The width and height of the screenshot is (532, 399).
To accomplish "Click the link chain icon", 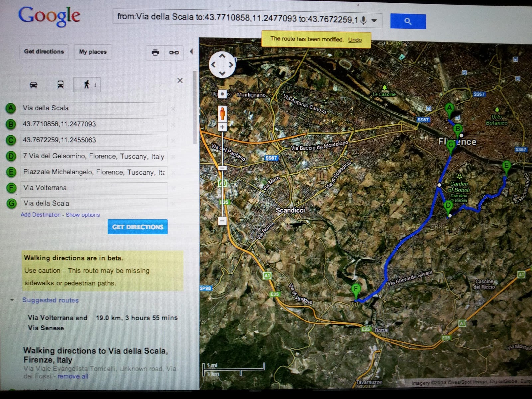I will (x=174, y=53).
